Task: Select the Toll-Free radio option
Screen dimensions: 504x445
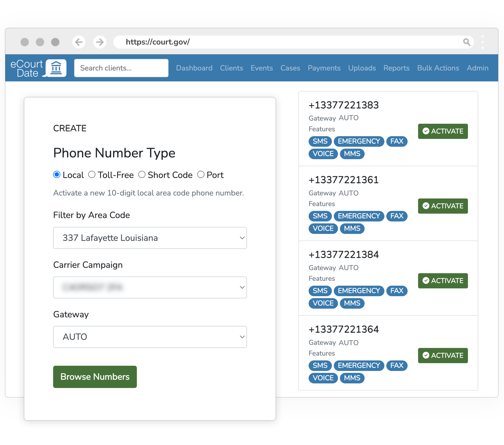Action: 92,175
